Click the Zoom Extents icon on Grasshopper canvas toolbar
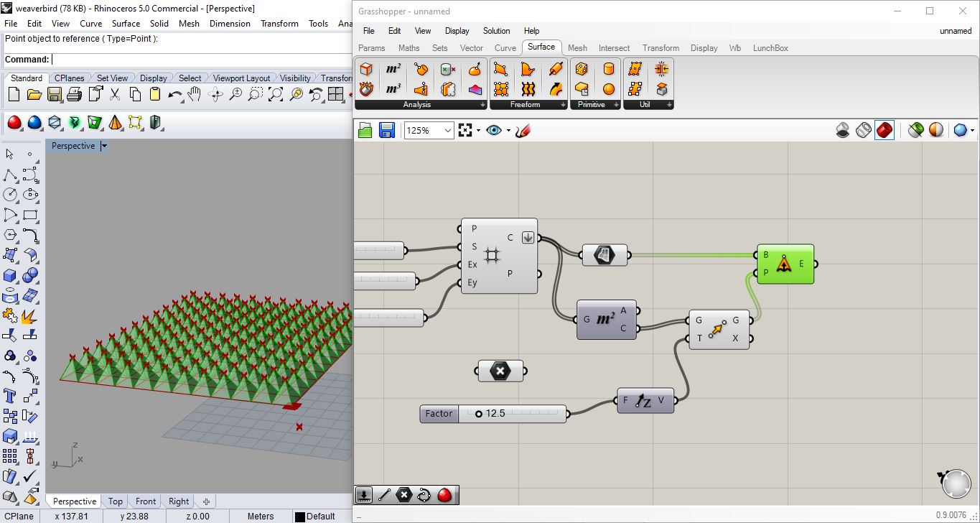 pyautogui.click(x=465, y=130)
